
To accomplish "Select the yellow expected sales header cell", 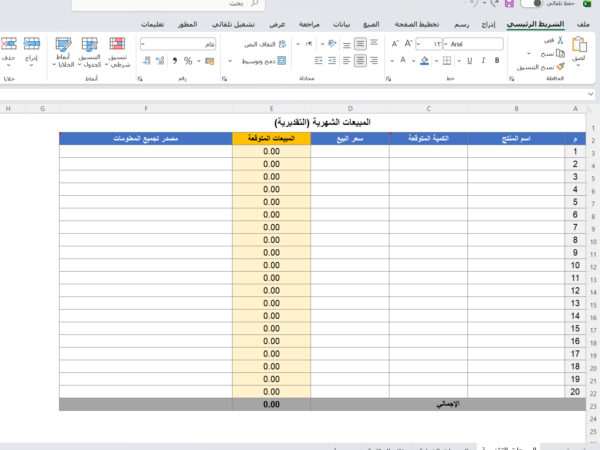I will tap(271, 138).
